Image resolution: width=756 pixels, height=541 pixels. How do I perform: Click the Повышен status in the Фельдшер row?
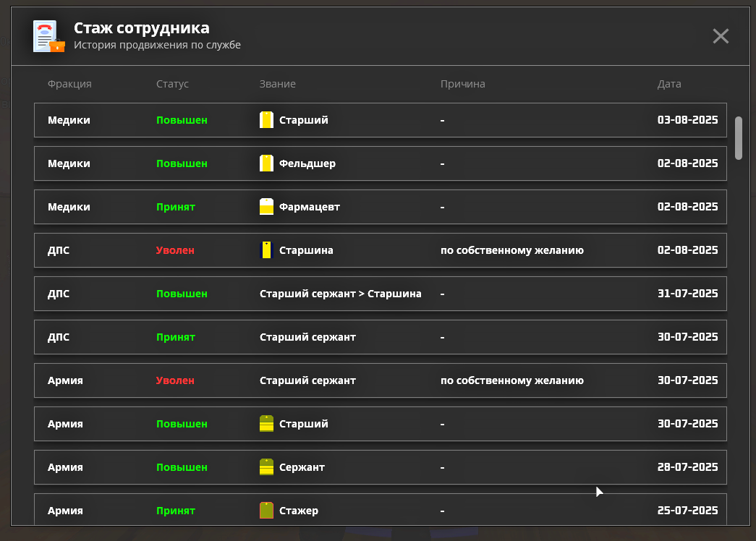click(x=182, y=163)
